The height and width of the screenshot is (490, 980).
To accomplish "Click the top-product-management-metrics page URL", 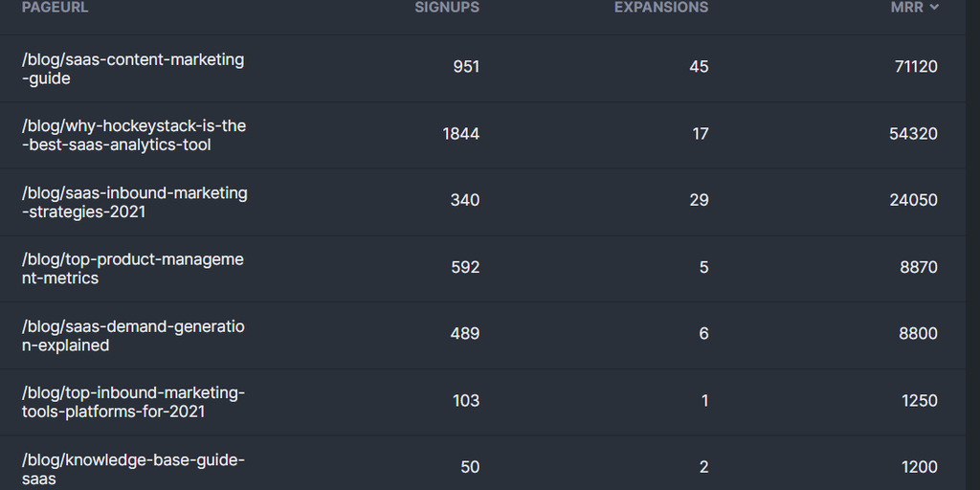I will tap(133, 269).
